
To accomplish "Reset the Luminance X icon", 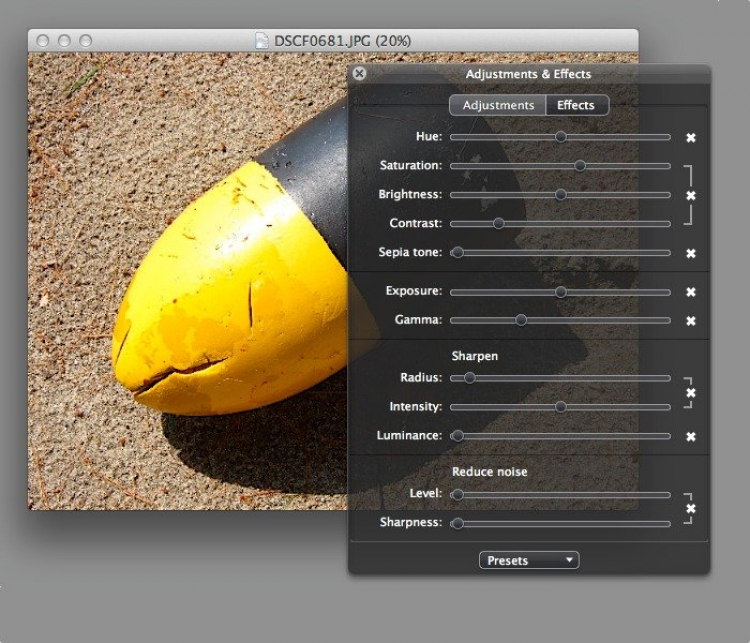I will pos(691,436).
